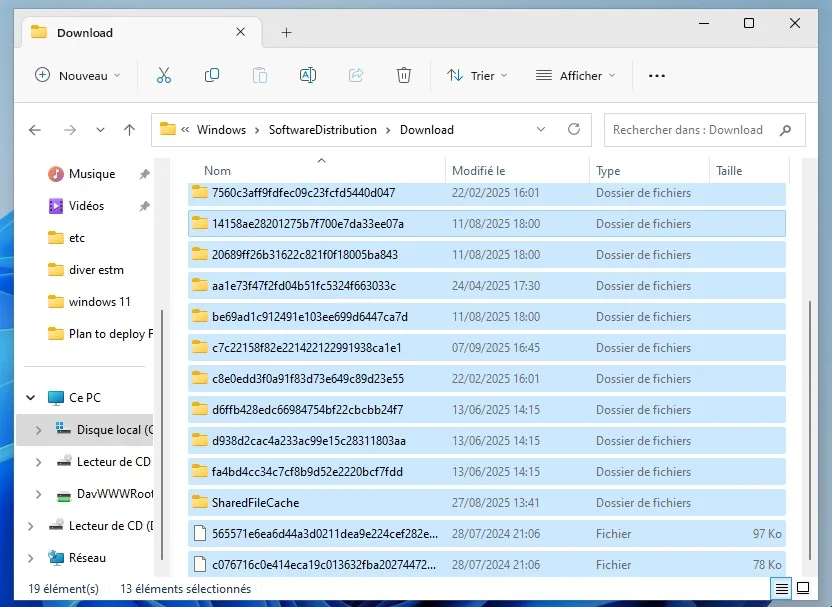The width and height of the screenshot is (832, 607).
Task: Click the Delete trash can icon
Action: [x=404, y=75]
